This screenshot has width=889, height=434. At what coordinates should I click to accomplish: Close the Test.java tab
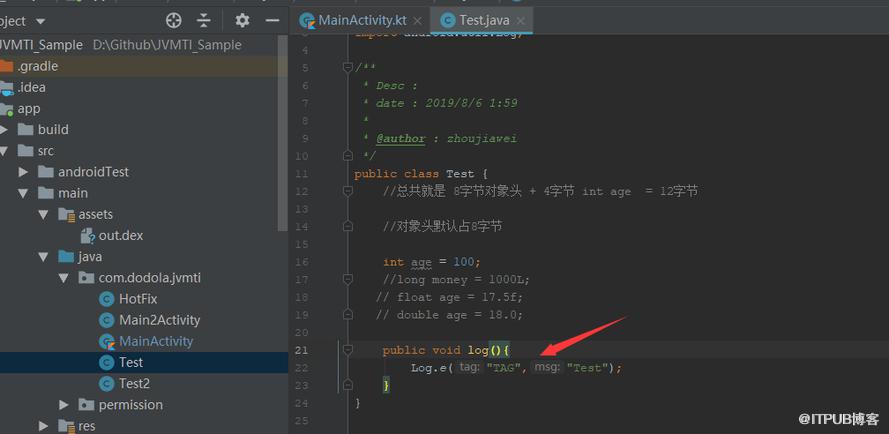(x=520, y=21)
